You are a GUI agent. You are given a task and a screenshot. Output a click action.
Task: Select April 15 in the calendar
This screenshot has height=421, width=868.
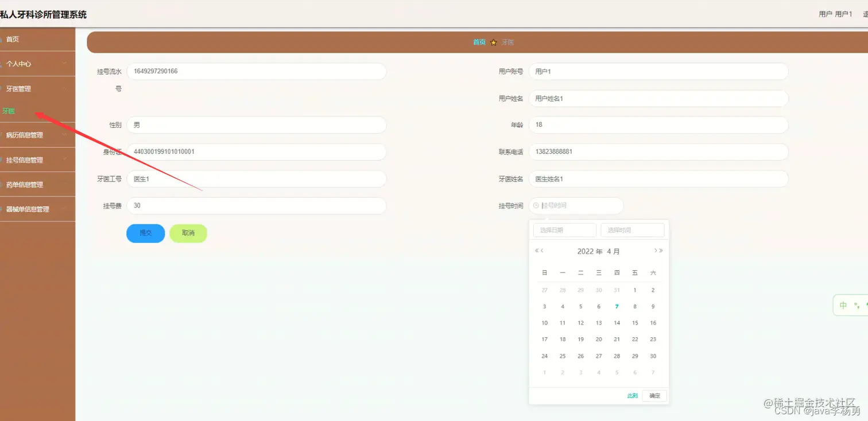635,323
